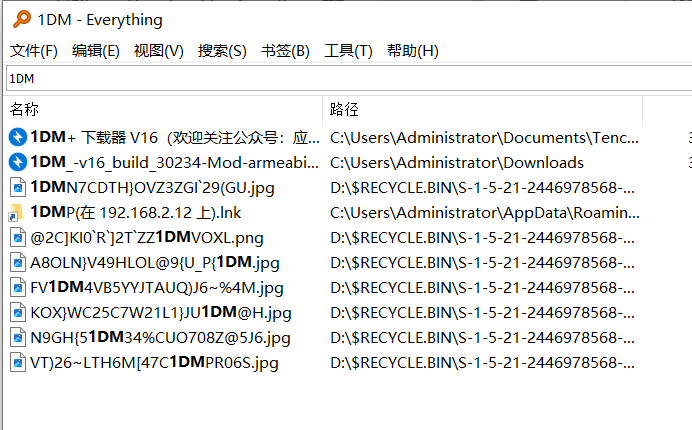The width and height of the screenshot is (692, 430).
Task: Open the 书签(B) menu
Action: point(285,51)
